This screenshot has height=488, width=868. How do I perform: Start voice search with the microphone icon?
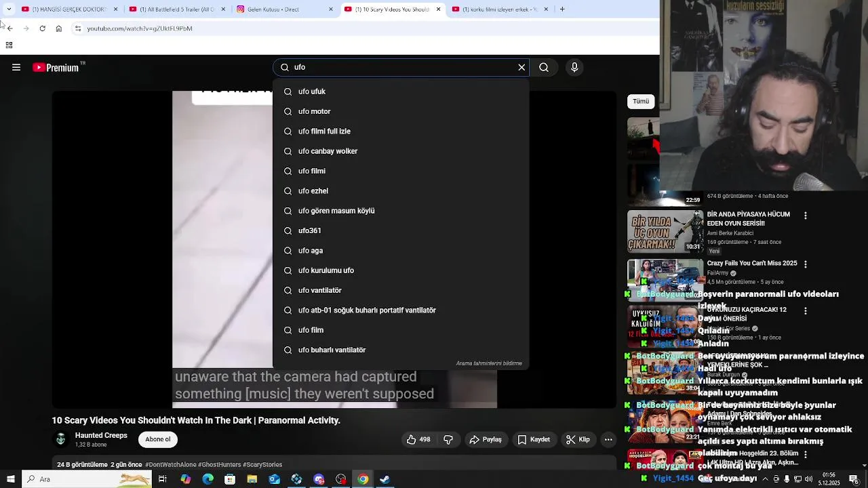(574, 67)
